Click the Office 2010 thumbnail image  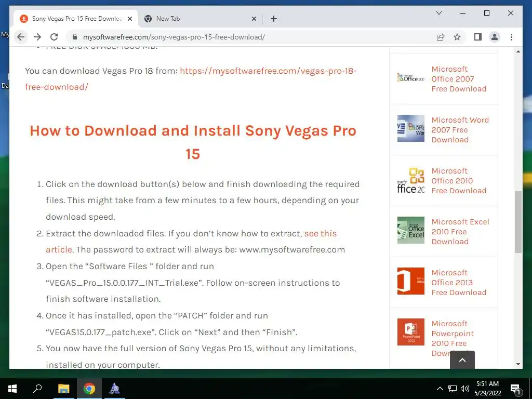411,179
